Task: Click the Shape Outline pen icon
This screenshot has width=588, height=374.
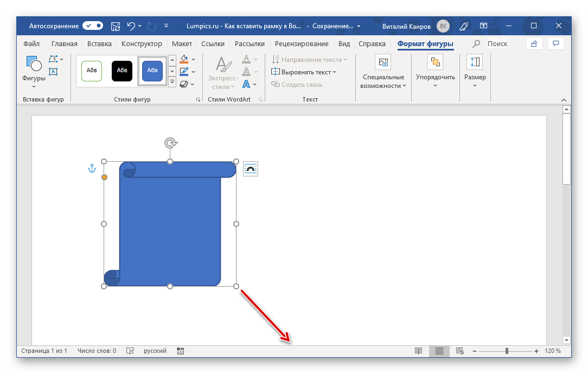Action: coord(184,71)
